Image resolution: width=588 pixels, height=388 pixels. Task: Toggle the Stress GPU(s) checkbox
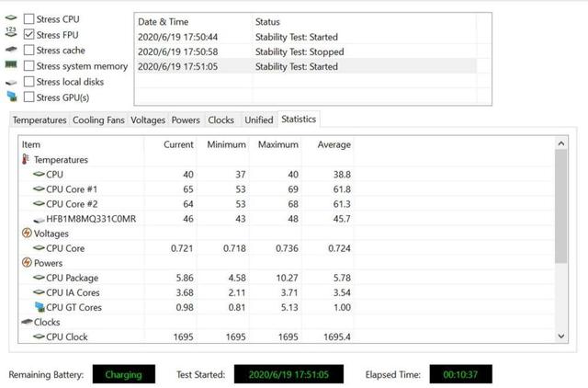(29, 97)
